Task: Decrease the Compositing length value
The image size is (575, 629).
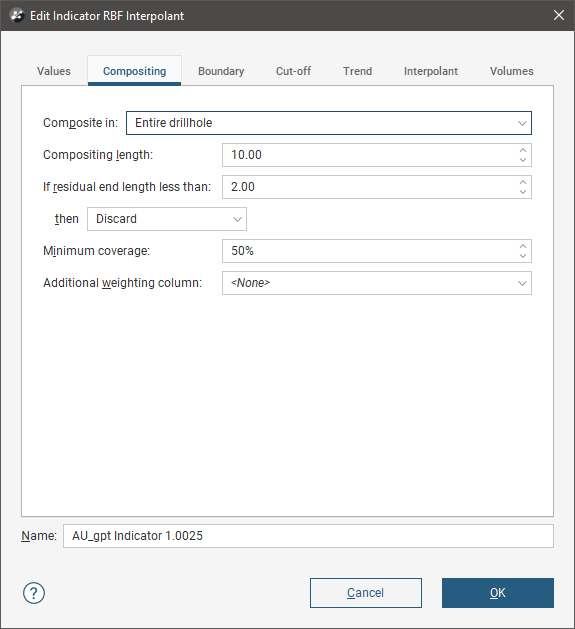Action: coord(522,160)
